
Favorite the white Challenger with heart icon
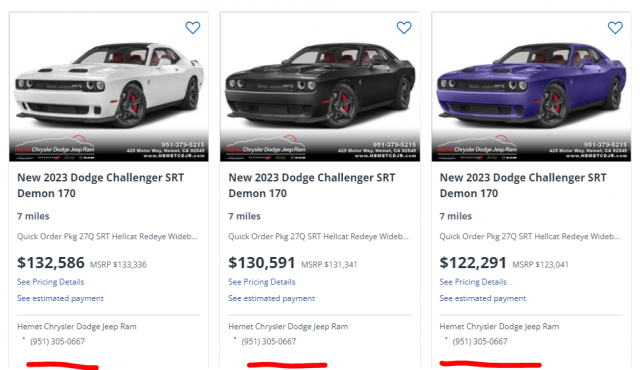[x=193, y=28]
